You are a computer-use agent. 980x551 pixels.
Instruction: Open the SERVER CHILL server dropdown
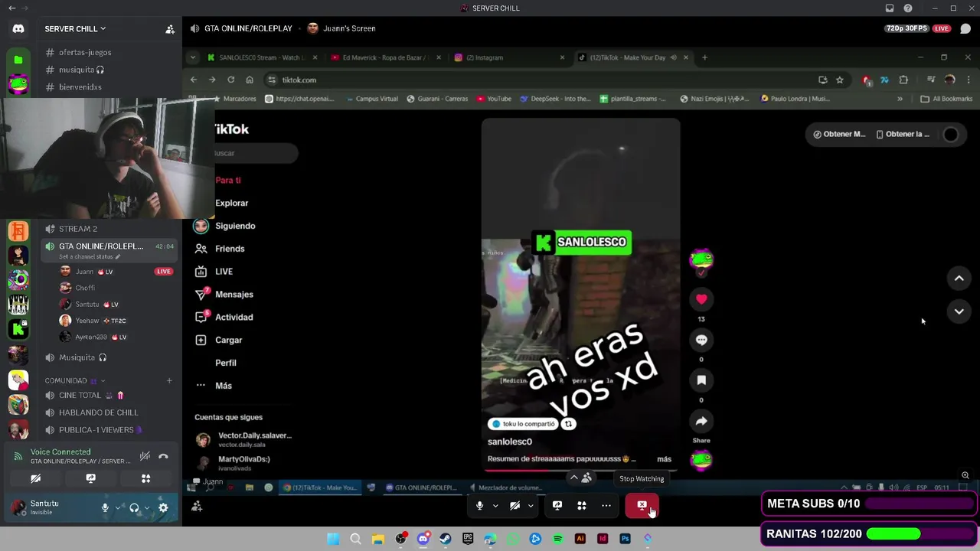(75, 29)
